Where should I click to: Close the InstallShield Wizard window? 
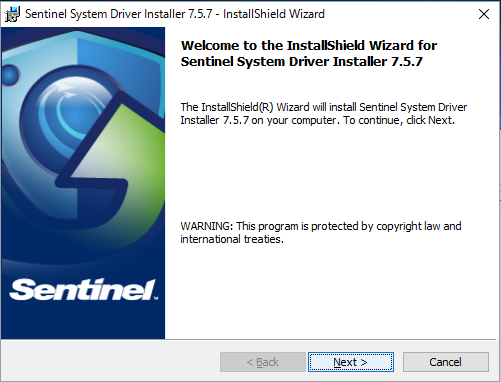(484, 14)
